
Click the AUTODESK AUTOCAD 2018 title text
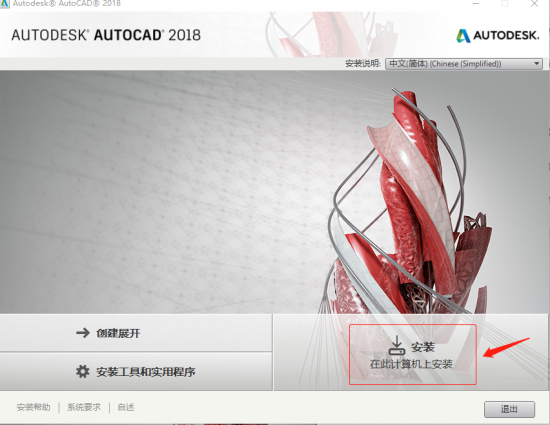pos(106,35)
